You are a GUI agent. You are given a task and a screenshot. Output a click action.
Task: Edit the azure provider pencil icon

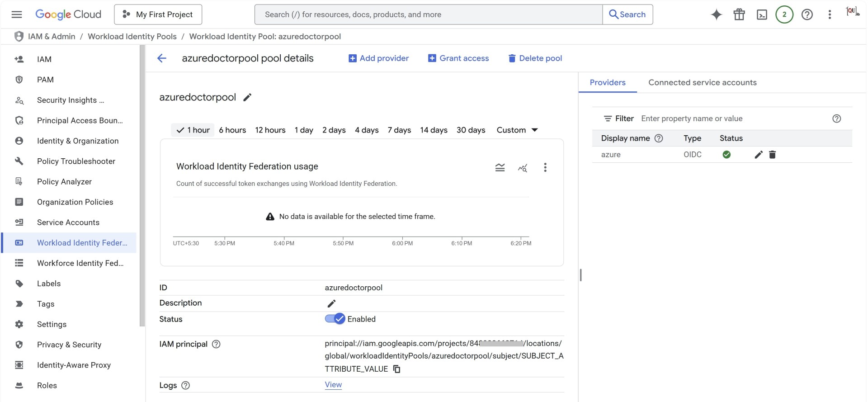759,155
